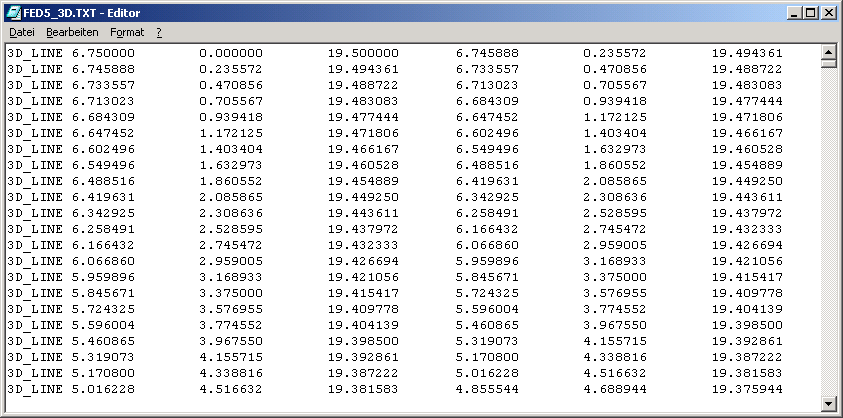Screen dimensions: 843x418
Task: Open the question mark help menu
Action: pyautogui.click(x=159, y=32)
